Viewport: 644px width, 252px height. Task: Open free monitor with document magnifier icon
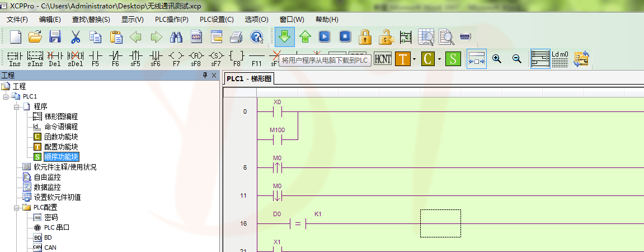point(446,37)
